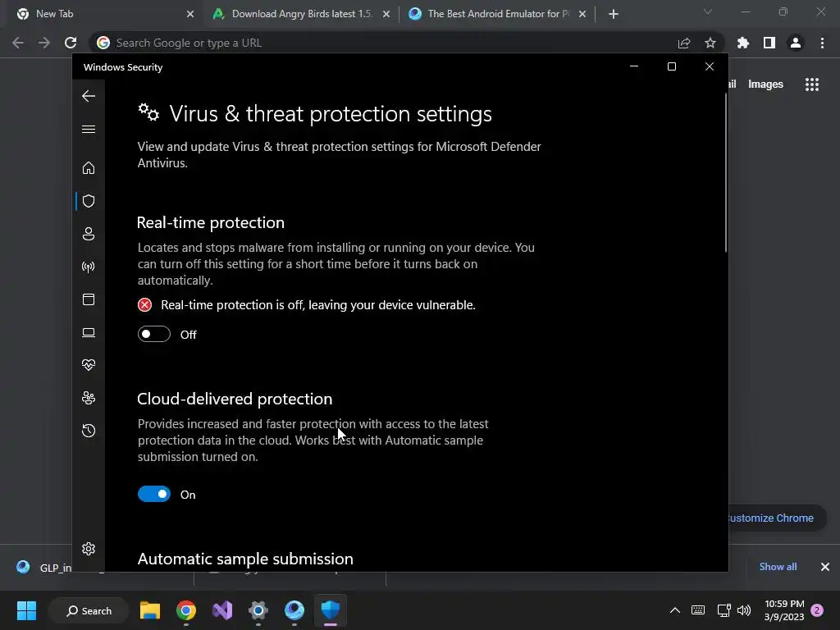Close the Windows Security window
Screen dimensions: 840x630
pos(710,66)
